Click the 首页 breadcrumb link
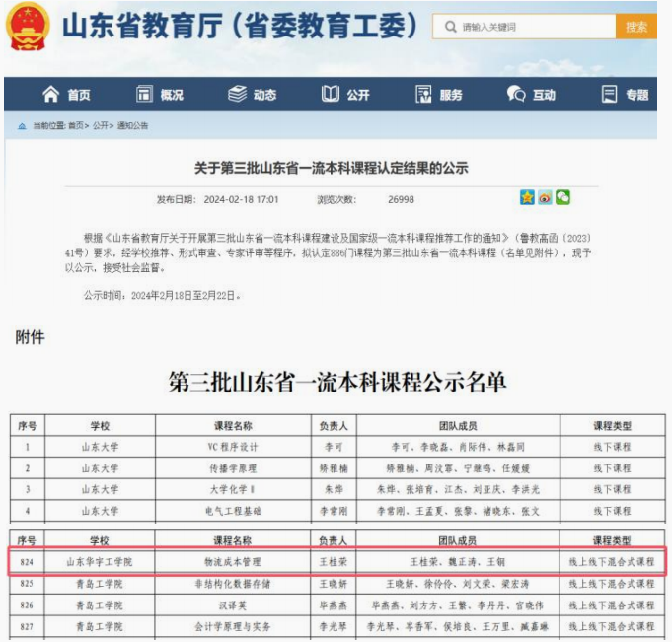Screen dimensions: 672x642 (76, 126)
